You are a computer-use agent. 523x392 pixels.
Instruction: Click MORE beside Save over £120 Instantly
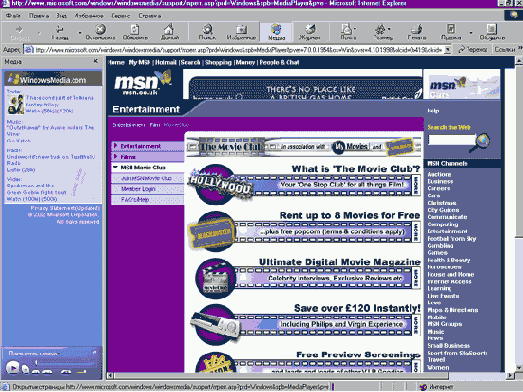(416, 324)
